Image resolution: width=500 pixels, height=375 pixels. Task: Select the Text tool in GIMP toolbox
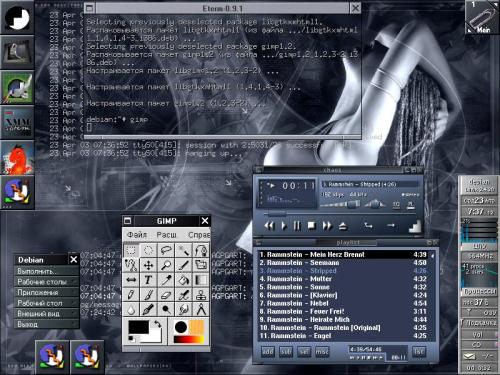(148, 280)
